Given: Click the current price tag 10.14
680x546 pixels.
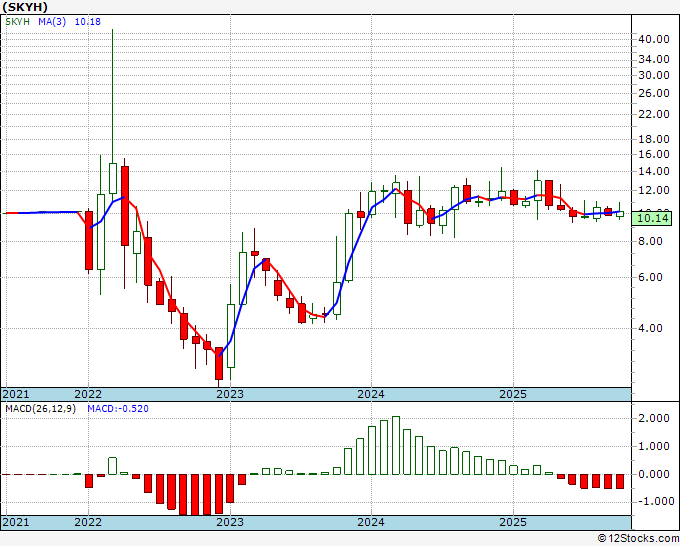Looking at the screenshot, I should click(x=652, y=216).
